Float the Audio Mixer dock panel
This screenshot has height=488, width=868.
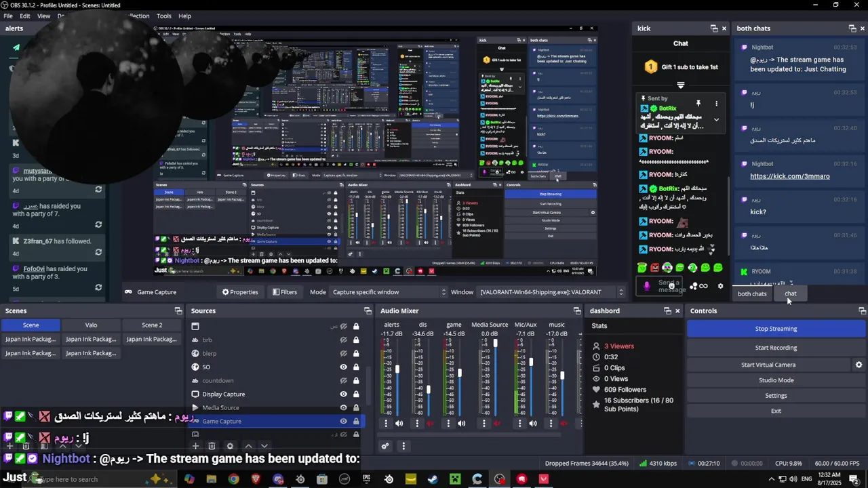(x=576, y=311)
